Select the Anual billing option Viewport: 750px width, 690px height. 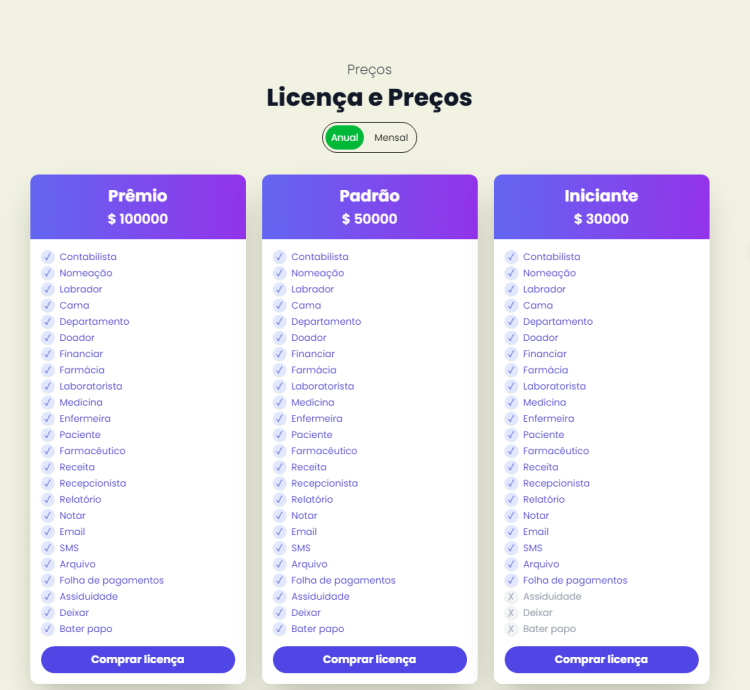(x=345, y=138)
